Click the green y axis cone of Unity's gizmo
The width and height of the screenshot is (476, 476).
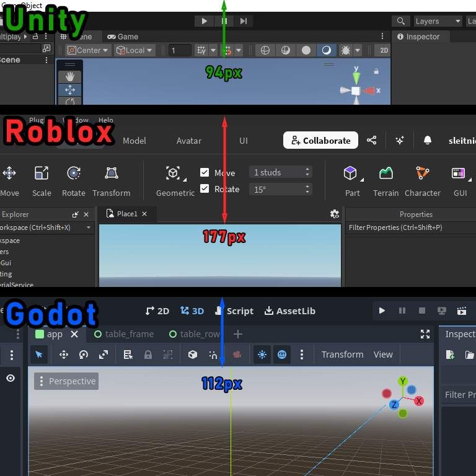tap(356, 78)
